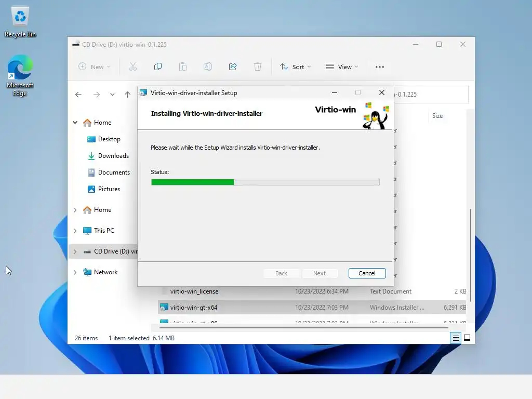This screenshot has width=532, height=399.
Task: Open recent locations chevron dropdown
Action: (112, 95)
